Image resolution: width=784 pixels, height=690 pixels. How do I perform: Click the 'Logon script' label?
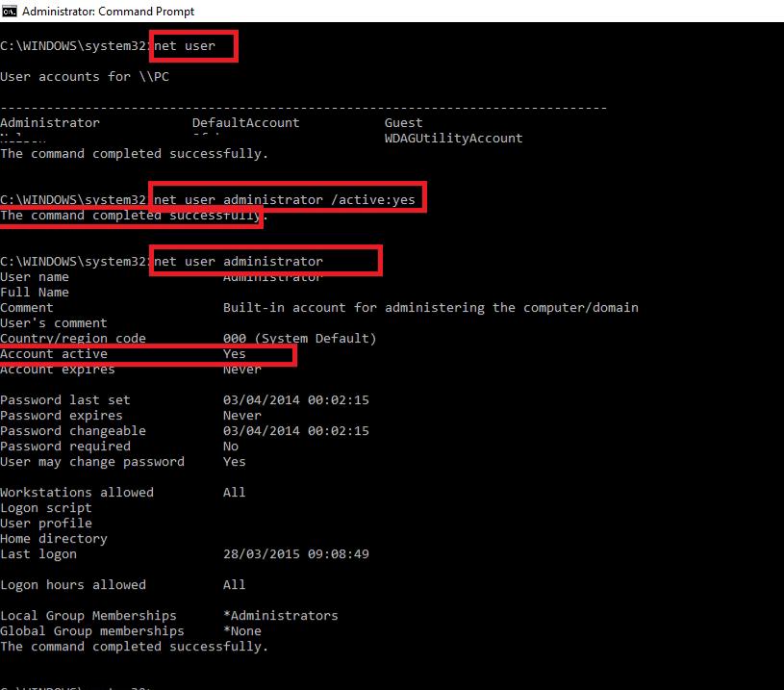46,508
